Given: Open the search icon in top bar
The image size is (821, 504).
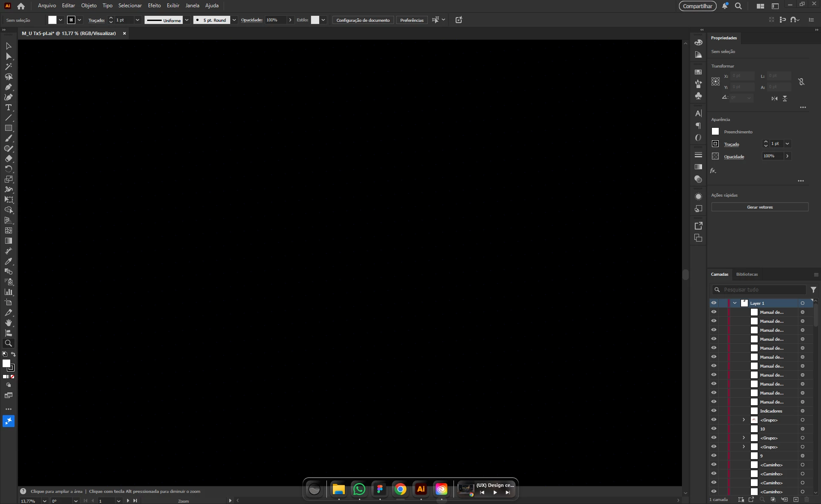Looking at the screenshot, I should [738, 6].
